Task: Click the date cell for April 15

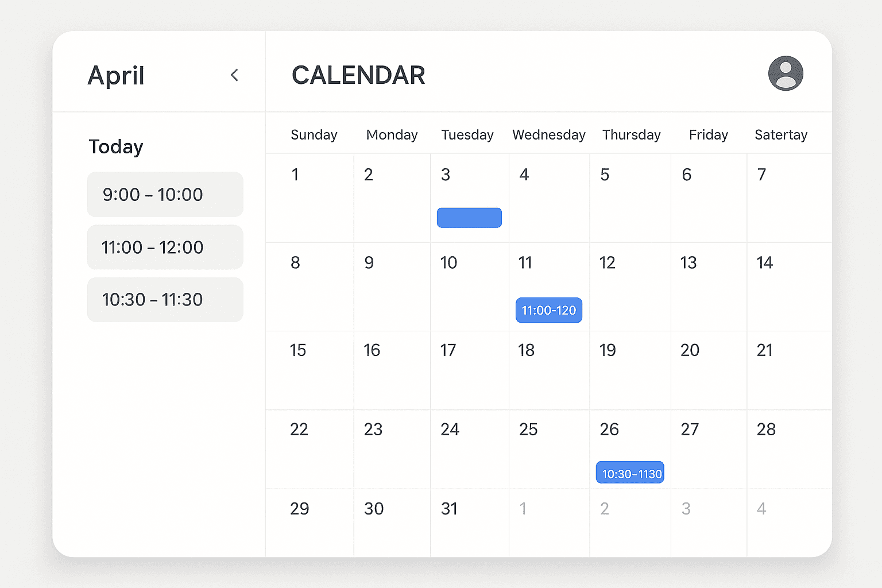Action: (x=309, y=370)
